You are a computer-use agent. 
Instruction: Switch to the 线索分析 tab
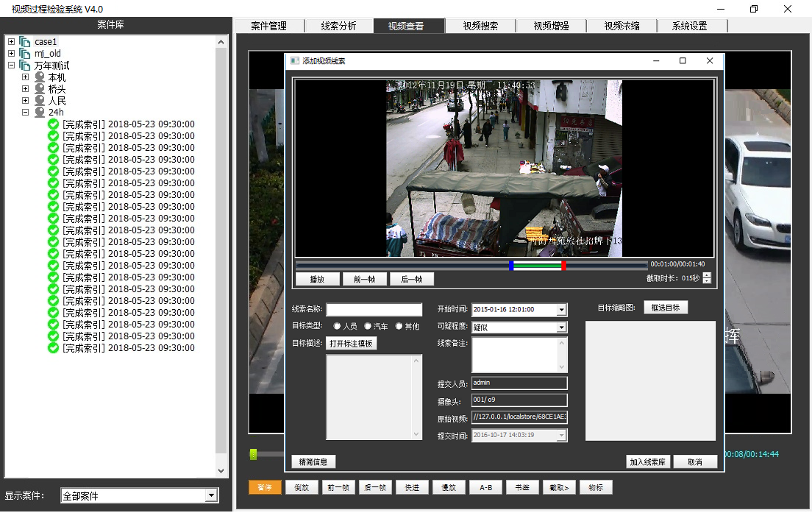click(x=338, y=26)
